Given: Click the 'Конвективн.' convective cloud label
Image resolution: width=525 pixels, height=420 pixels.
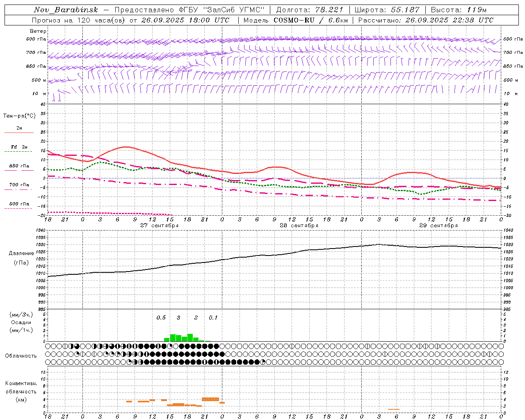Looking at the screenshot, I should click(21, 383).
